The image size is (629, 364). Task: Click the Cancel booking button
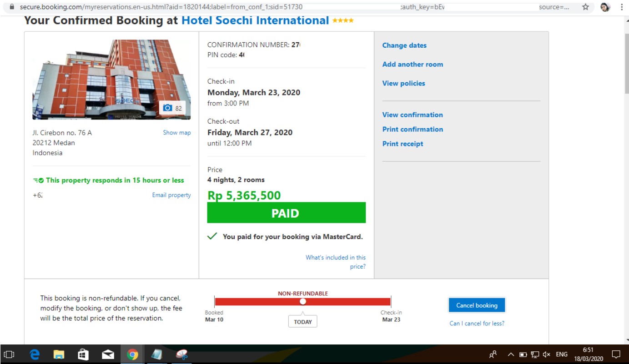477,305
